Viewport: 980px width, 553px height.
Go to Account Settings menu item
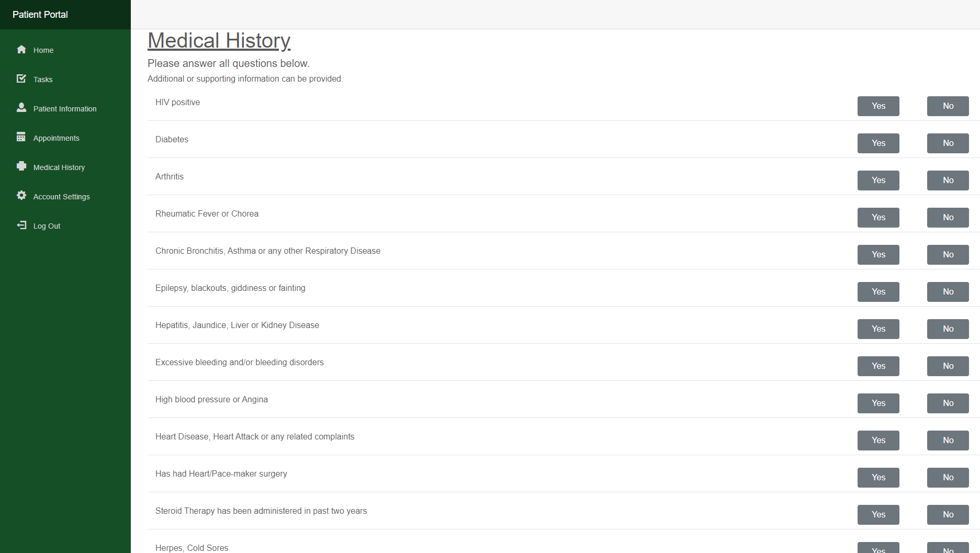click(x=62, y=197)
